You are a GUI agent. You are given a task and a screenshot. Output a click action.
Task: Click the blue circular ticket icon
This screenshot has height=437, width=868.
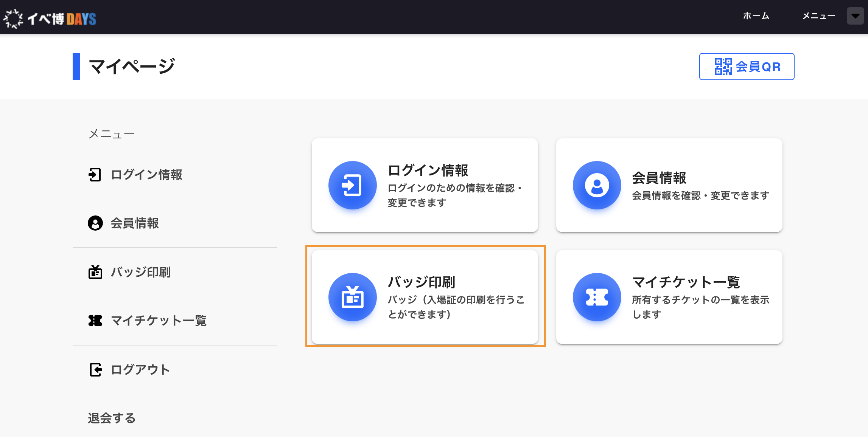click(597, 297)
